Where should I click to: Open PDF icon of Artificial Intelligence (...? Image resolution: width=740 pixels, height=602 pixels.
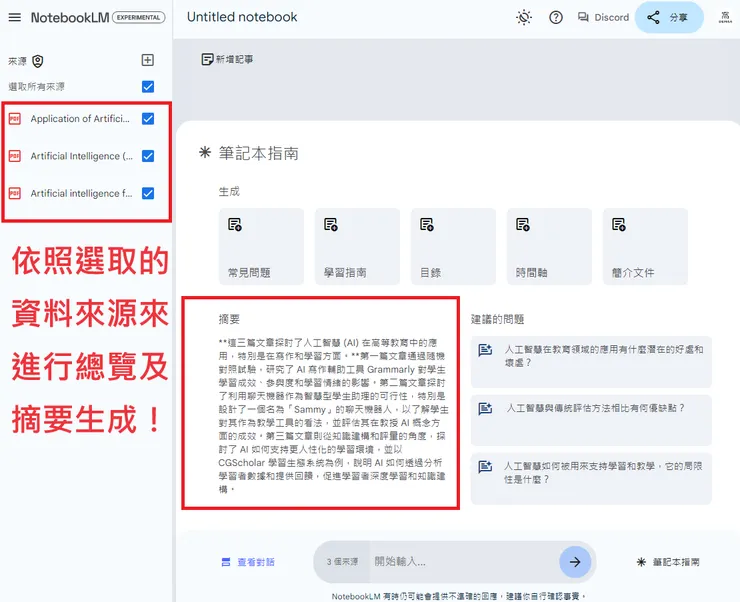pyautogui.click(x=15, y=156)
